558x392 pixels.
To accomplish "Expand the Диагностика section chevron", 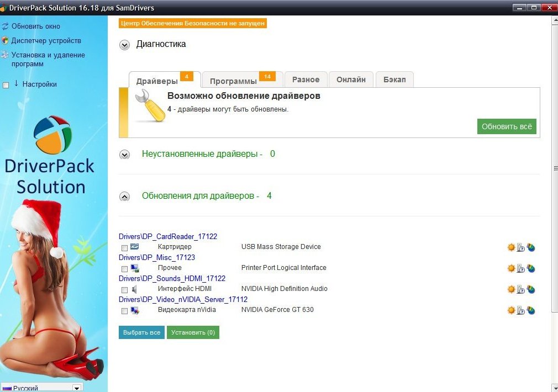I will [x=124, y=45].
